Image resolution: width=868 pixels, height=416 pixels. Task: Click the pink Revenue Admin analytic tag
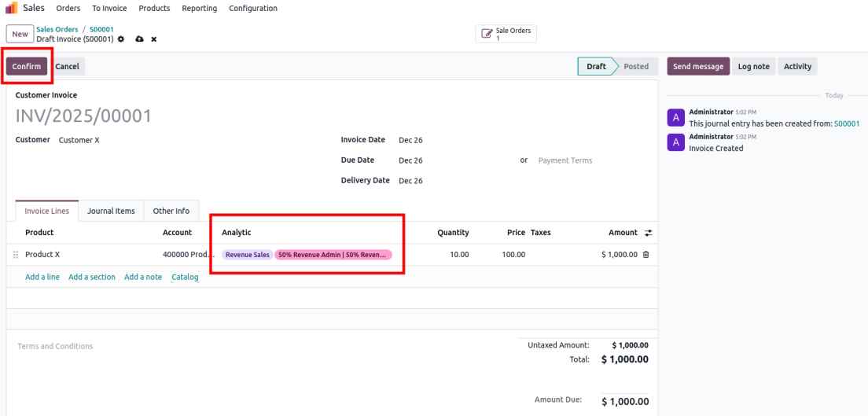coord(333,255)
